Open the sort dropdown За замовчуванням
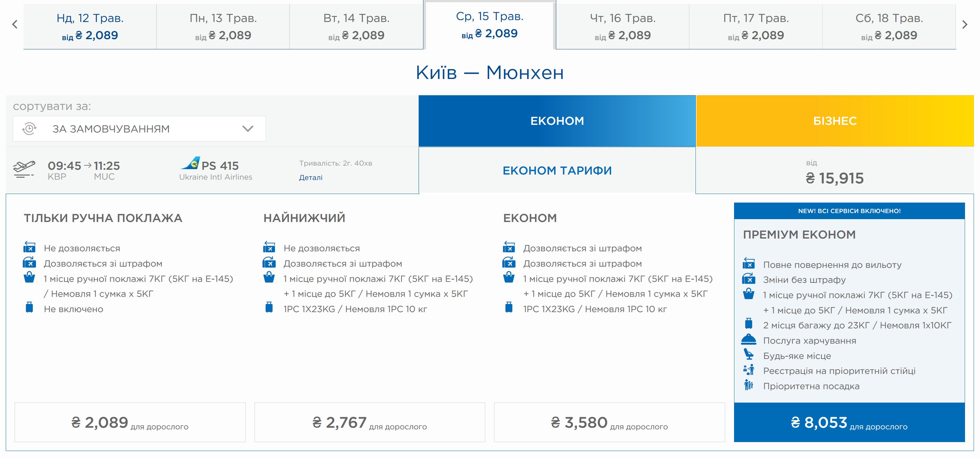 pos(139,129)
